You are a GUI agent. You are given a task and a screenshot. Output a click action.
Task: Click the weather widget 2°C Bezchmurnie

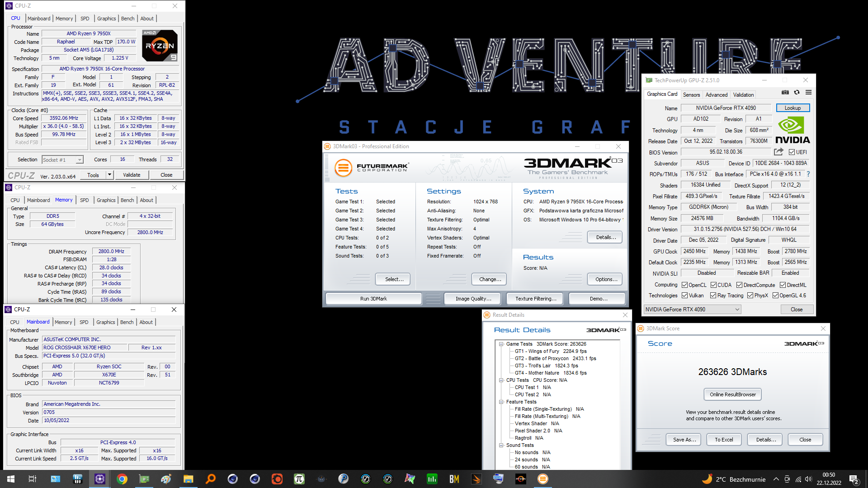tap(734, 479)
